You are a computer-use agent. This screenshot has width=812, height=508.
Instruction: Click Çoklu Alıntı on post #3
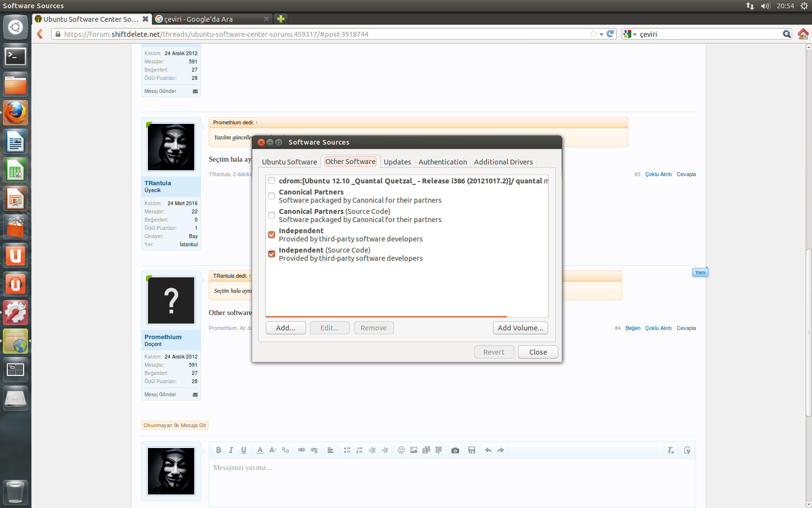[658, 174]
